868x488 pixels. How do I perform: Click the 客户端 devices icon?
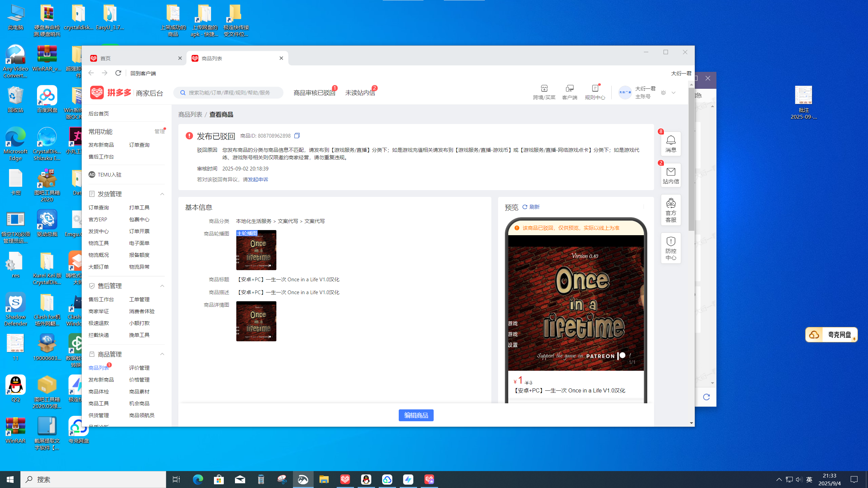click(x=570, y=88)
